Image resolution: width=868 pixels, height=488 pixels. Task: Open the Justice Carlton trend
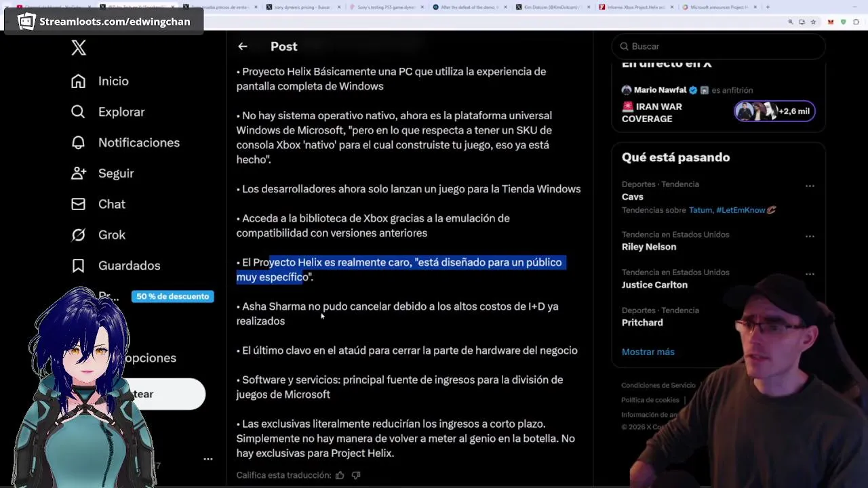654,285
